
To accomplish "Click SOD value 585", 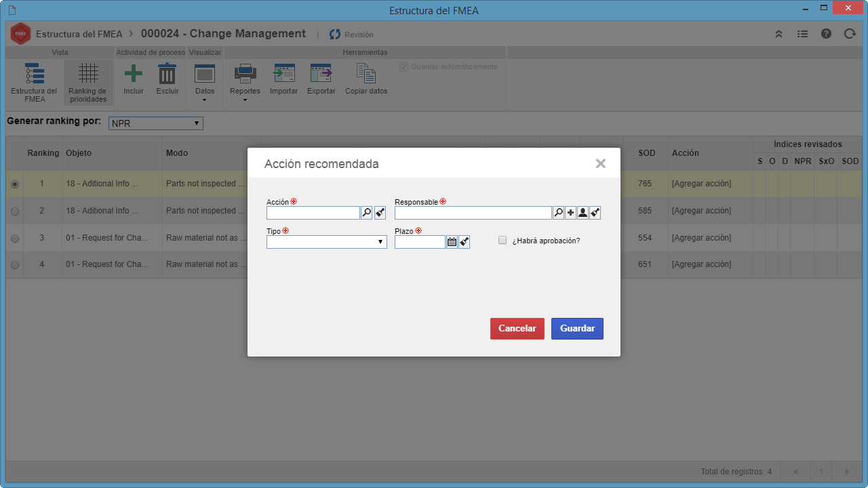I will click(645, 211).
